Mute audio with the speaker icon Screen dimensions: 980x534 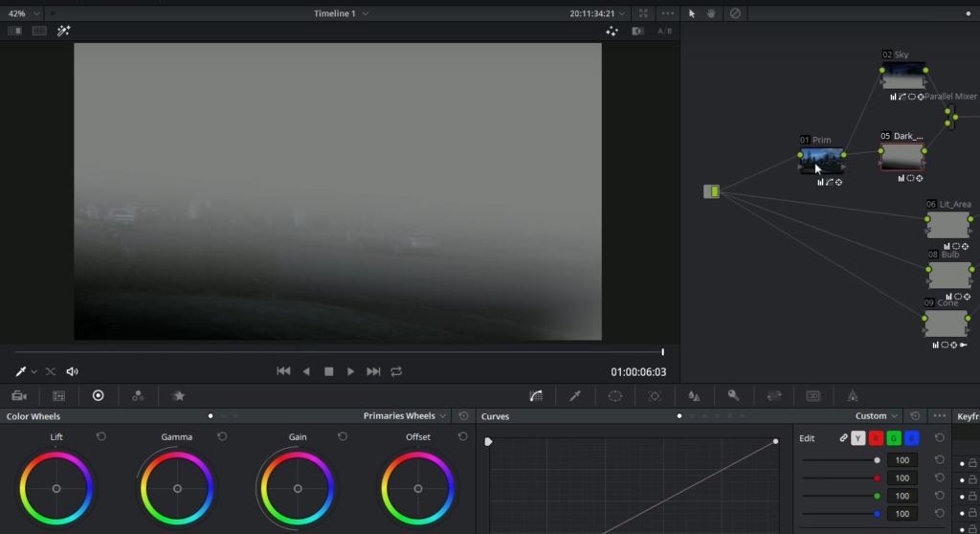point(73,371)
